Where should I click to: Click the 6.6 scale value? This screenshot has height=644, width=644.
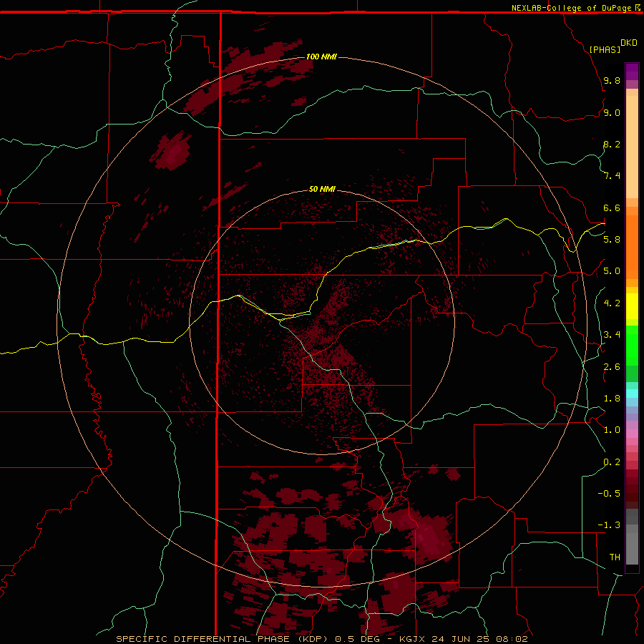click(x=612, y=208)
